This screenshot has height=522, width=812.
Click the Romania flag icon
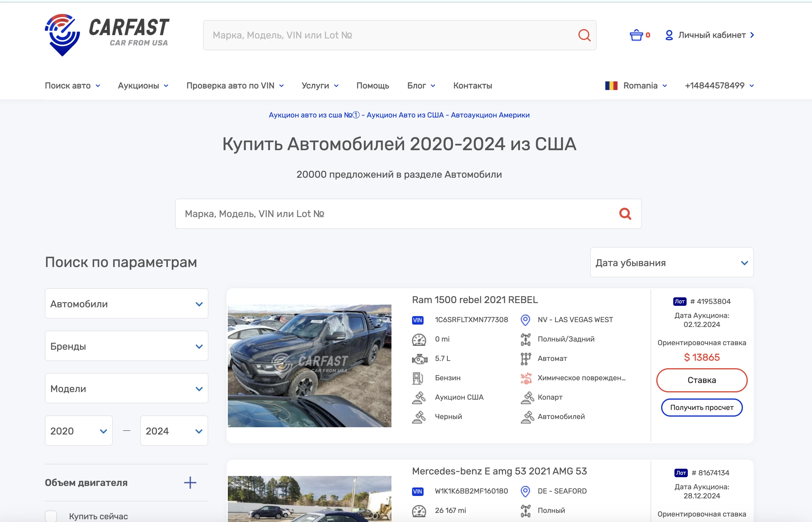point(611,85)
